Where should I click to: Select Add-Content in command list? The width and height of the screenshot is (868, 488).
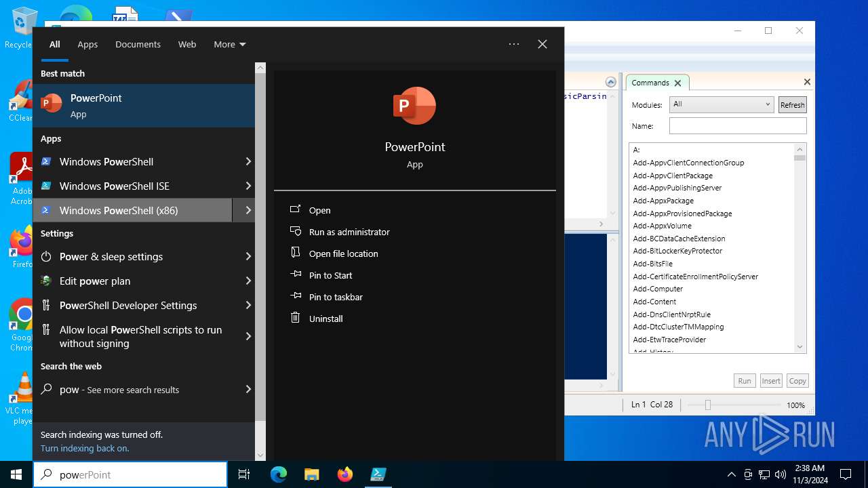click(x=654, y=302)
